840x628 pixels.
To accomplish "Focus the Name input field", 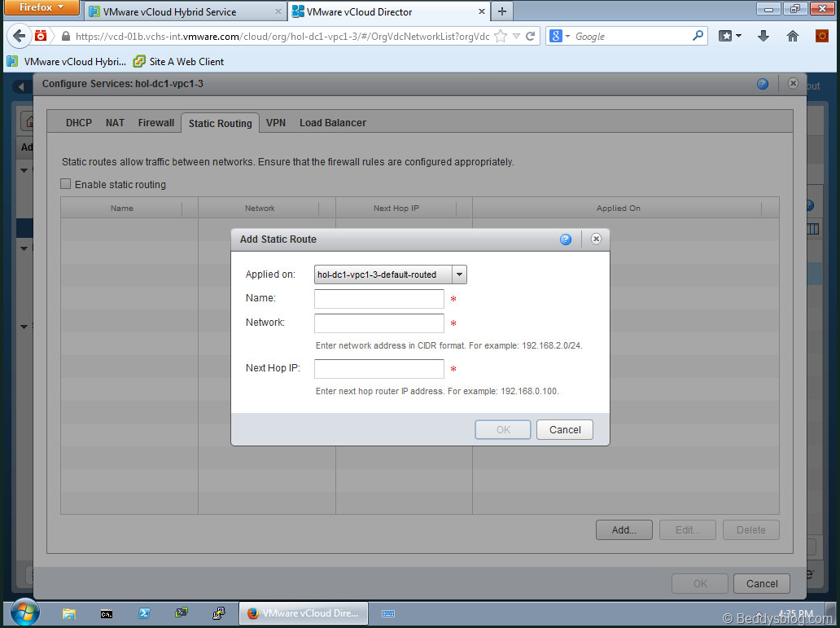I will click(x=379, y=299).
